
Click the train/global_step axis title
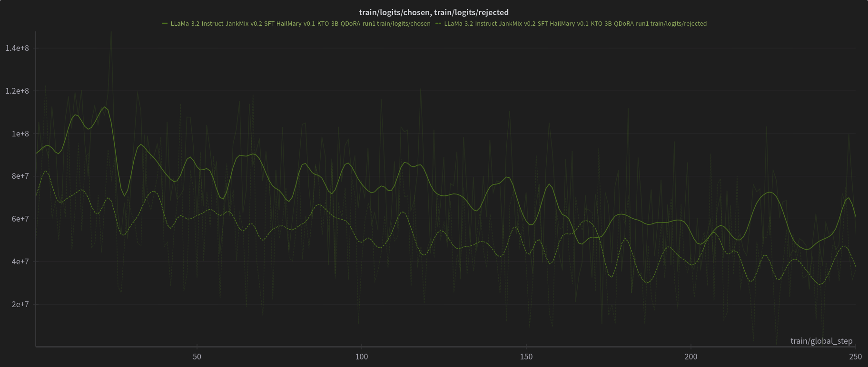click(821, 341)
